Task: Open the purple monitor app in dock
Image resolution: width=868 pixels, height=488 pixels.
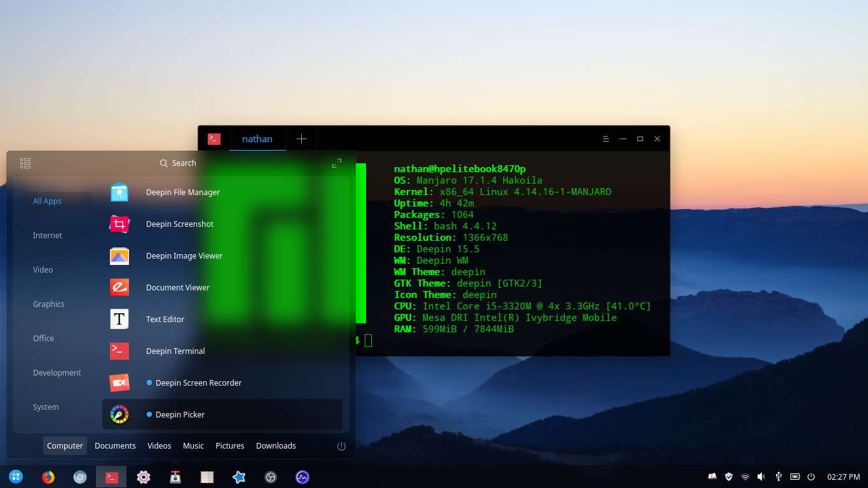Action: (302, 477)
